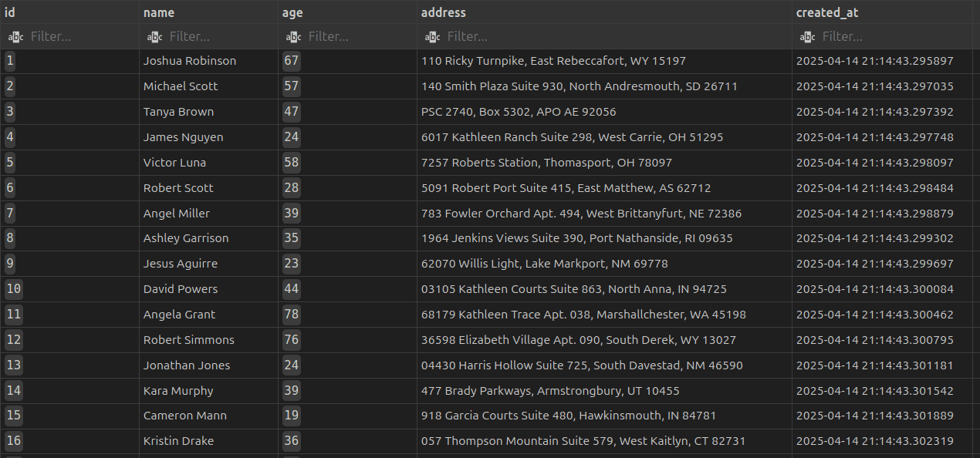Click Victor Luna's created_at timestamp cell

pyautogui.click(x=874, y=163)
